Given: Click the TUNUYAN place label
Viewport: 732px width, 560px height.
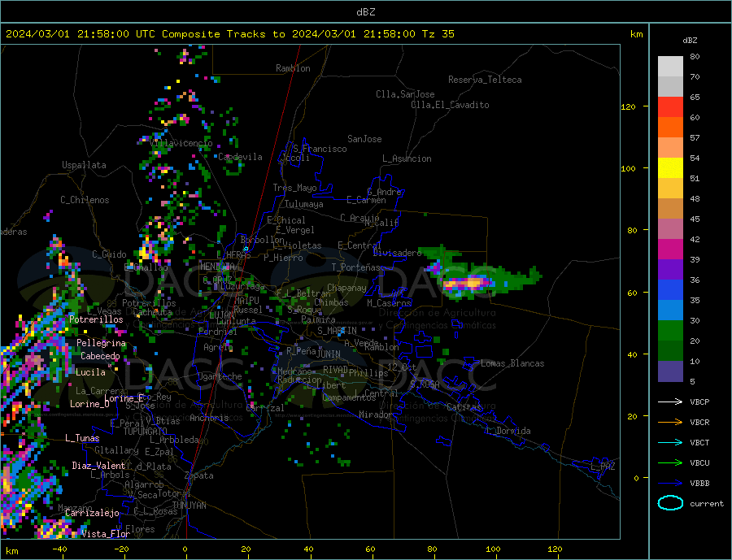Looking at the screenshot, I should (x=189, y=506).
